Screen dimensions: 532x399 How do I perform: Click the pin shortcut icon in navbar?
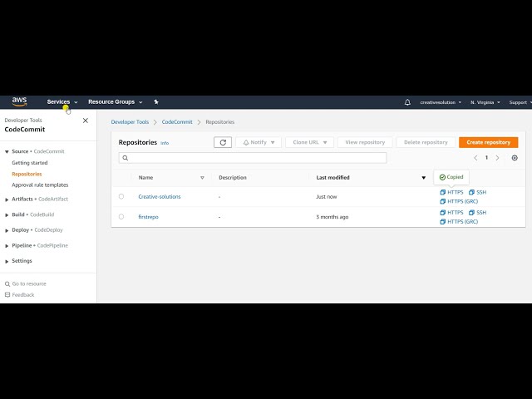pos(156,101)
